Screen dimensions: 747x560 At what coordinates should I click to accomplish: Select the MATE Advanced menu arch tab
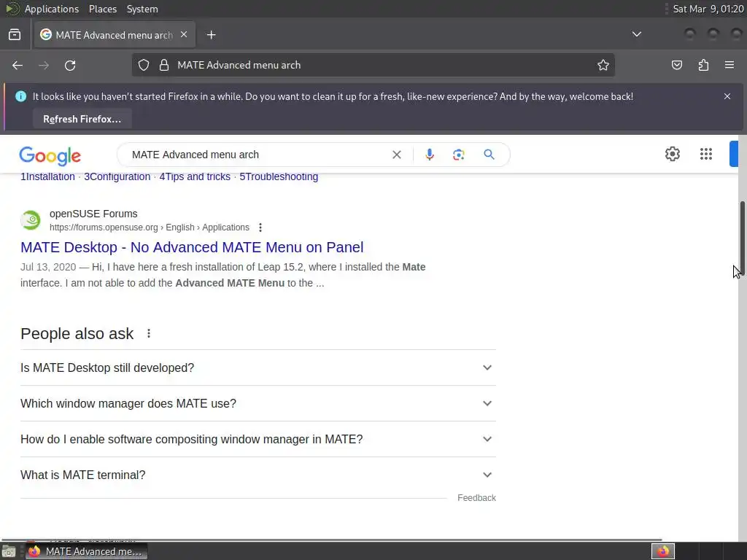[115, 35]
